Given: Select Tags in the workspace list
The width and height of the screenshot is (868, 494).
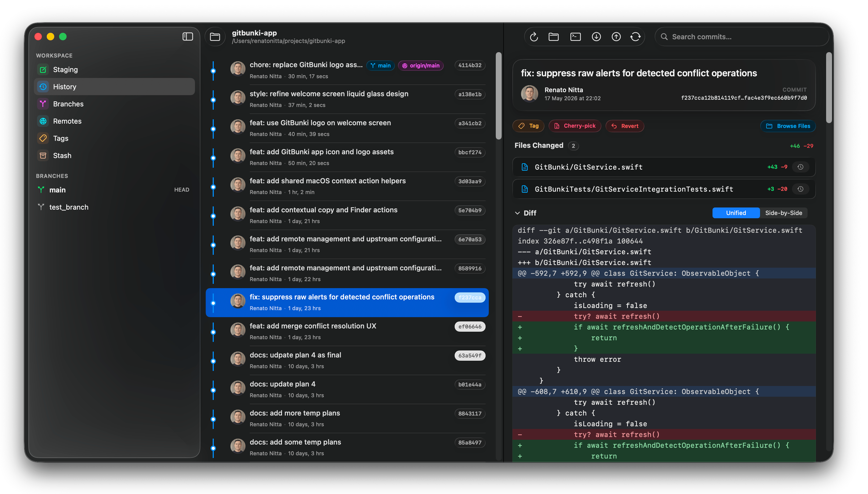Looking at the screenshot, I should click(115, 138).
